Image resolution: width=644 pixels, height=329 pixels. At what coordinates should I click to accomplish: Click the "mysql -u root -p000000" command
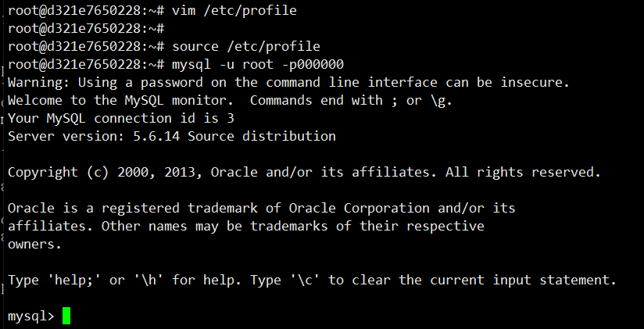258,65
